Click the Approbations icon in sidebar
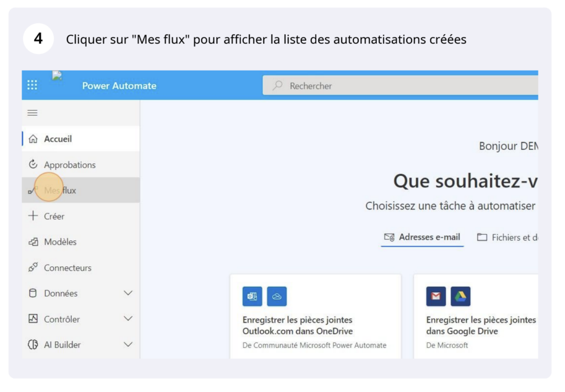 click(33, 164)
